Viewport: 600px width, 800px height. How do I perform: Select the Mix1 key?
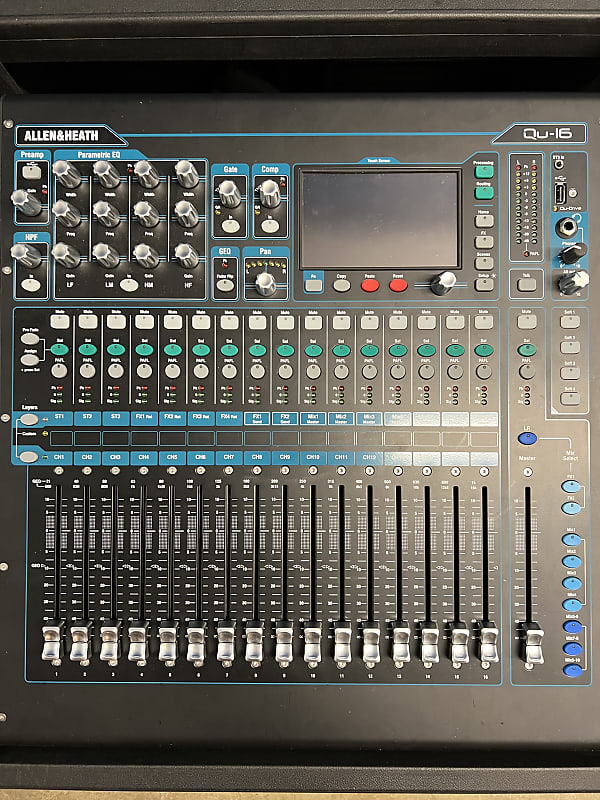[571, 540]
